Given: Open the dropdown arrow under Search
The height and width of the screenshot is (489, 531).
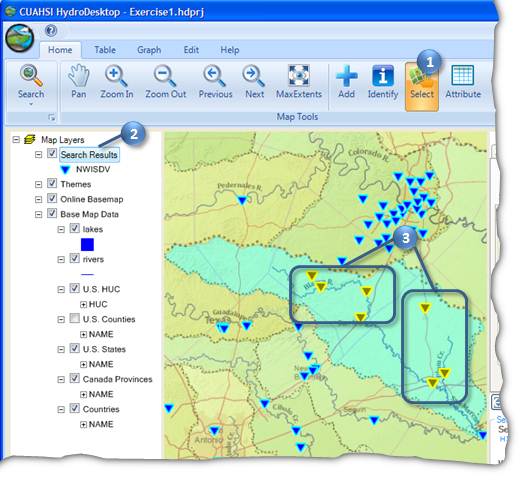Looking at the screenshot, I should [x=31, y=104].
